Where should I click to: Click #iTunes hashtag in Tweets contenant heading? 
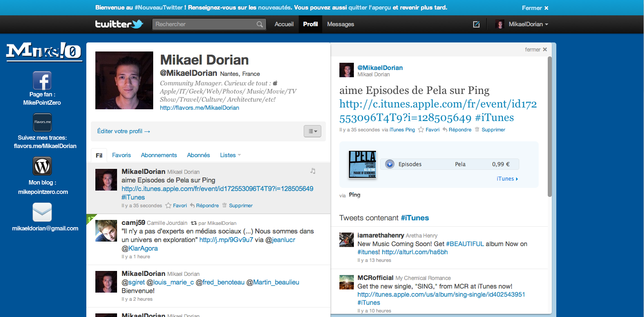(415, 218)
